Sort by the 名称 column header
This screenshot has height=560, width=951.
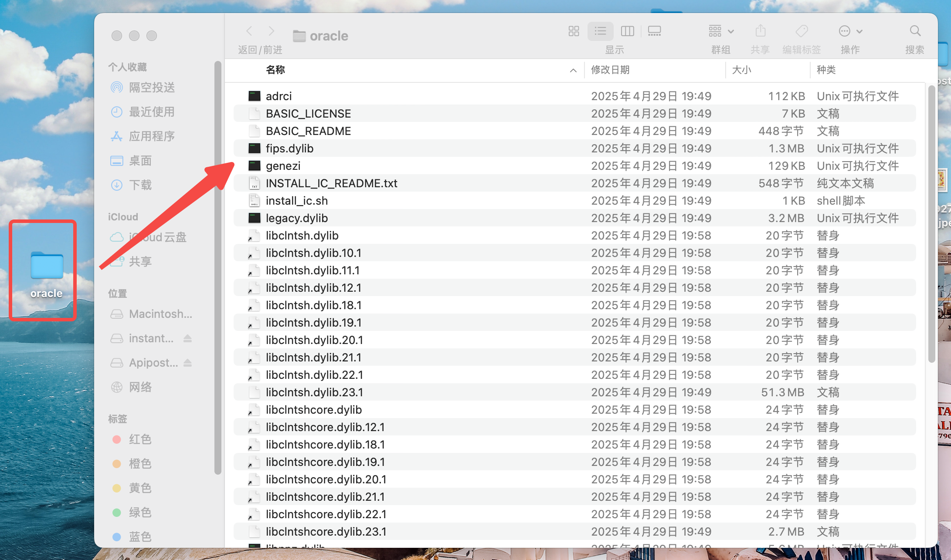pyautogui.click(x=275, y=70)
